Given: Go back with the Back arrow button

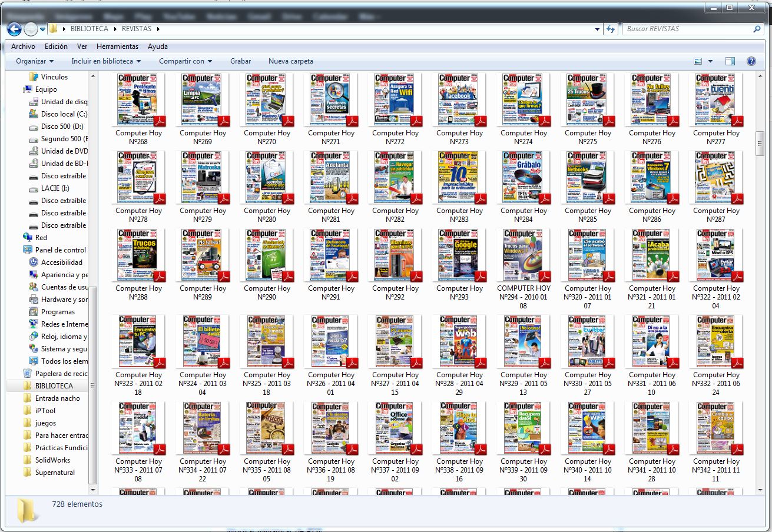Looking at the screenshot, I should pyautogui.click(x=14, y=28).
